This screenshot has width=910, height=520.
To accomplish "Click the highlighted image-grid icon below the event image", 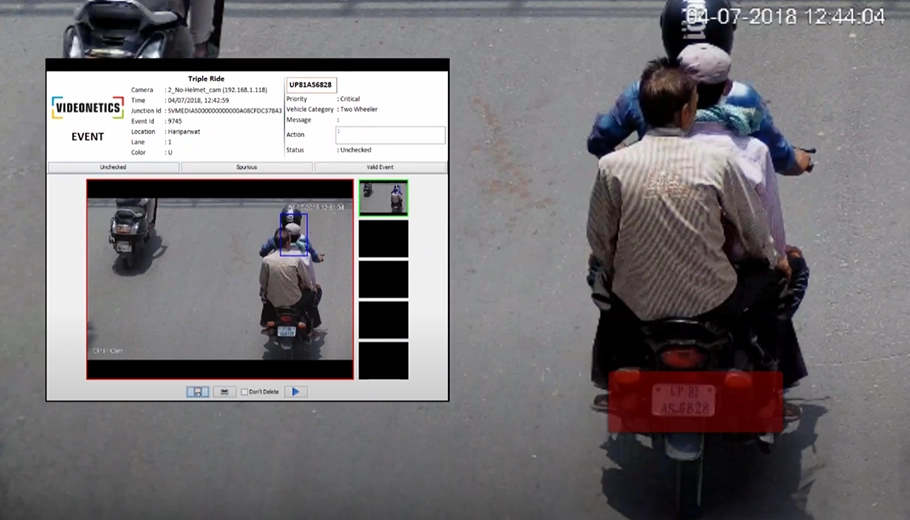I will pos(197,392).
